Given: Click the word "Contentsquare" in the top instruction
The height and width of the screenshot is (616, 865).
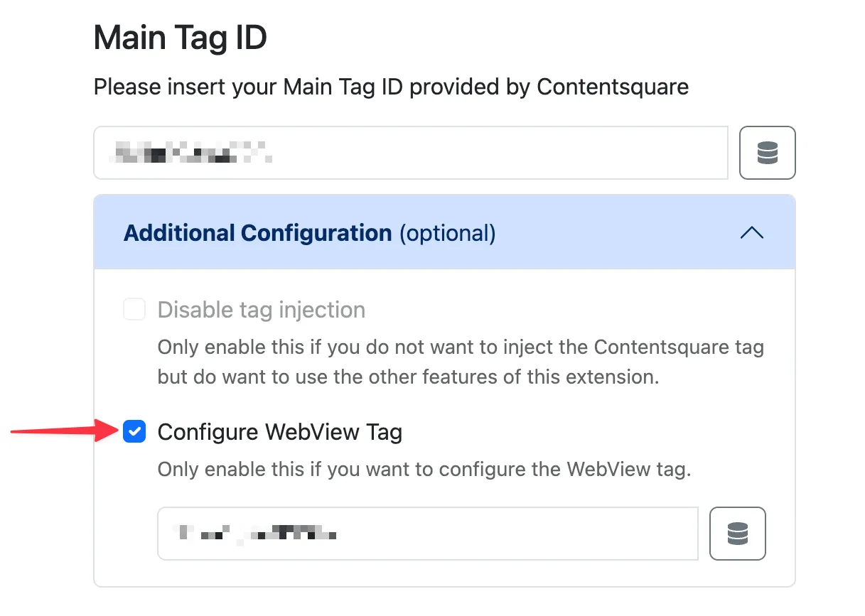Looking at the screenshot, I should coord(612,87).
